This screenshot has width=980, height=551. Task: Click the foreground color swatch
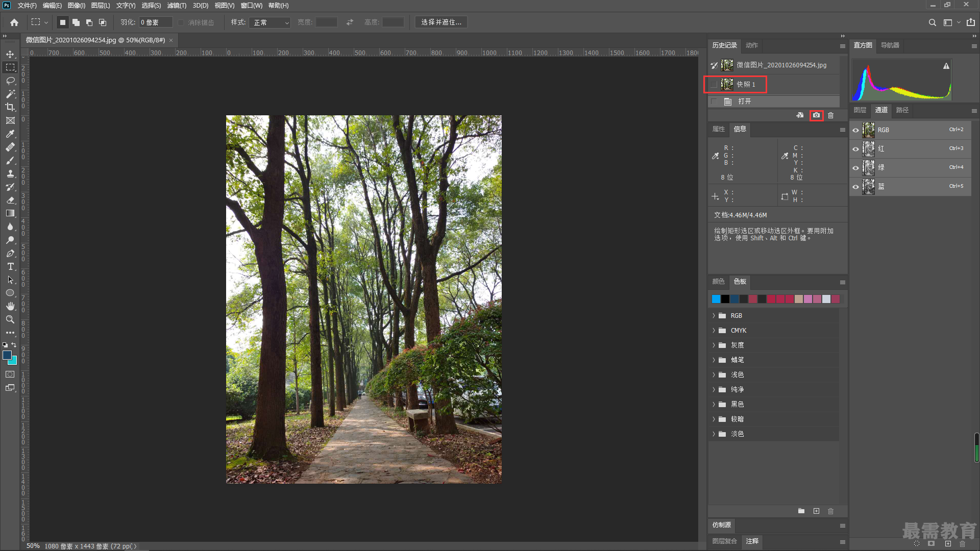point(7,355)
